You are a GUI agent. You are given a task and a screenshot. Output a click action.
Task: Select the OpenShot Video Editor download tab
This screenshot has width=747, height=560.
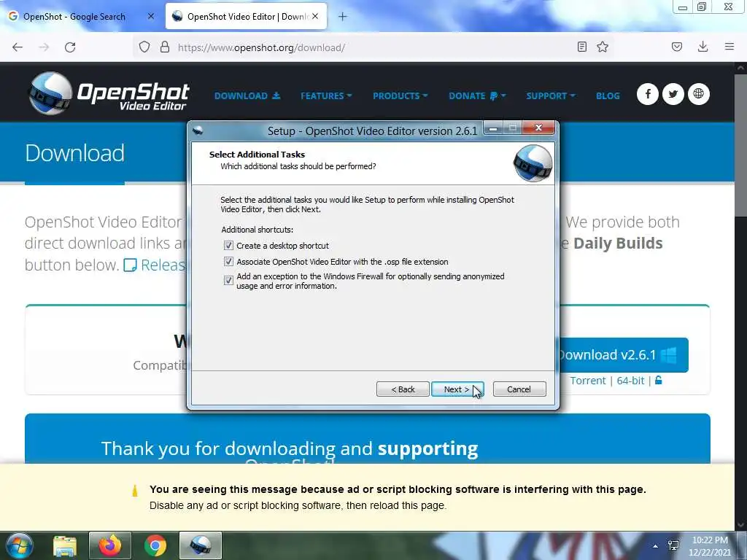[247, 16]
